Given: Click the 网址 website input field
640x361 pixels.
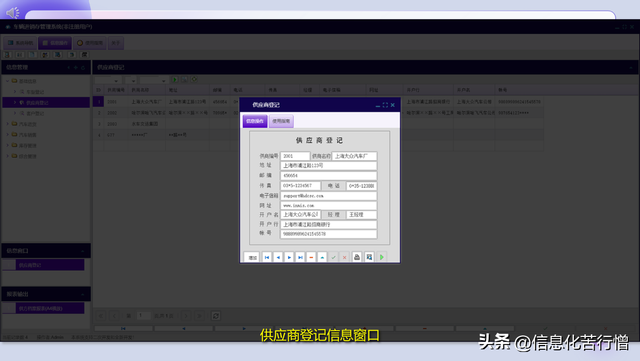Looking at the screenshot, I should 329,205.
